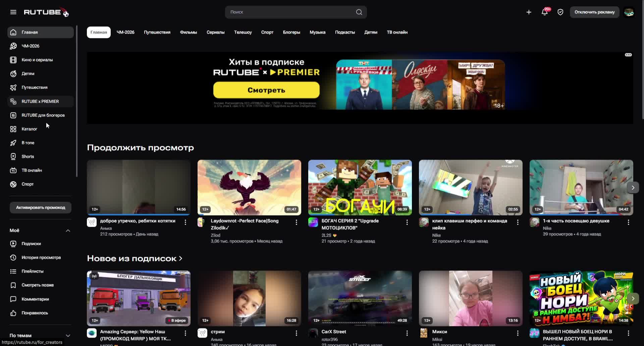This screenshot has height=346, width=644.
Task: Open the user profile avatar
Action: point(629,12)
